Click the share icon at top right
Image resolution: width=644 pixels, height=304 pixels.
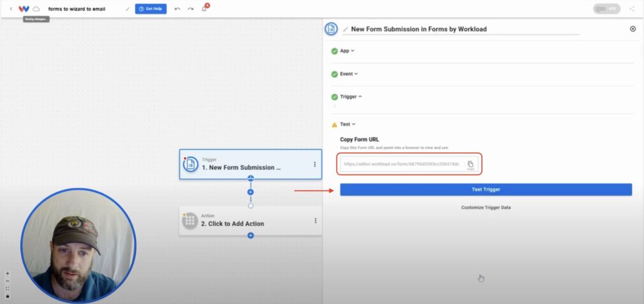[631, 9]
